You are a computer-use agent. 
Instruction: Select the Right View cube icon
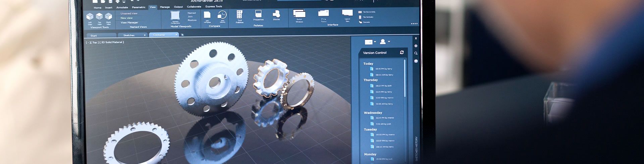108,17
